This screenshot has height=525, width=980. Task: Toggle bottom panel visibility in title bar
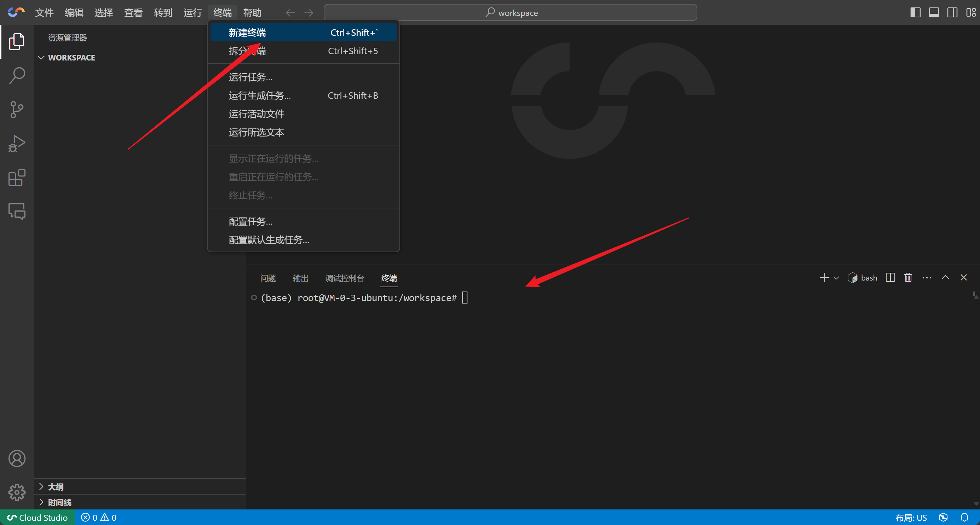pyautogui.click(x=934, y=12)
